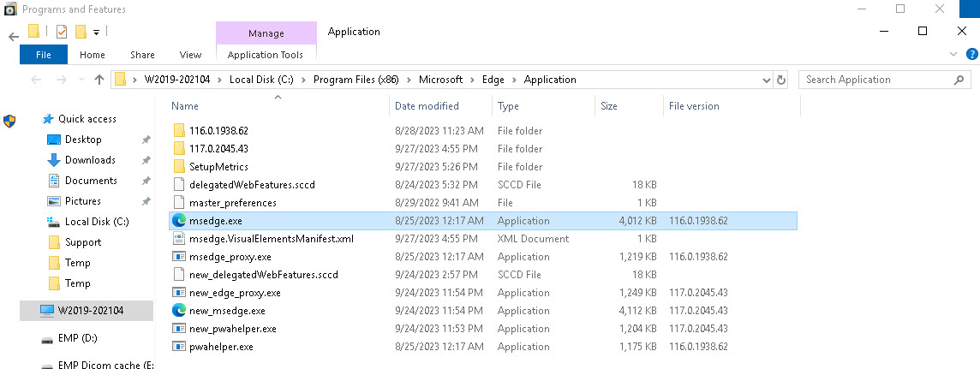
Task: Click the search magnifier icon
Action: [x=959, y=80]
